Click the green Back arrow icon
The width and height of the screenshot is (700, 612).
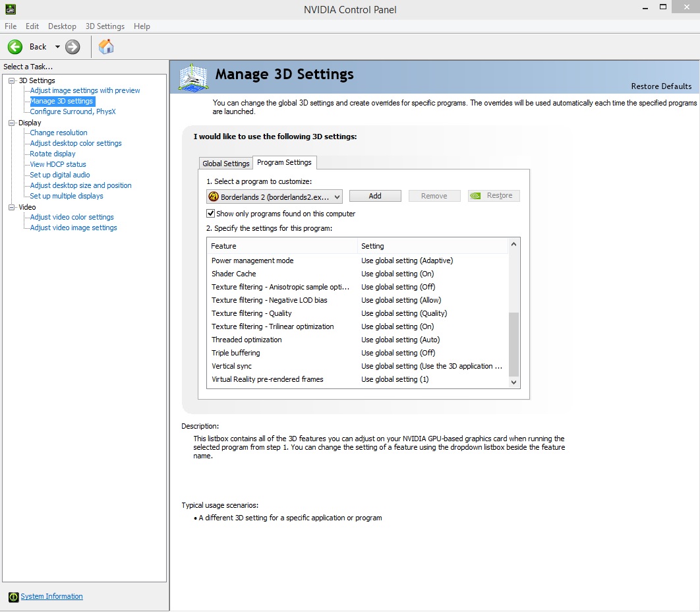click(15, 47)
